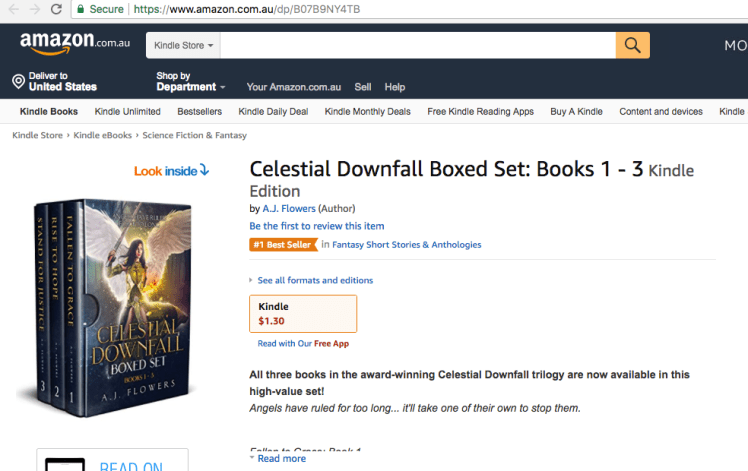
Task: Expand the Shop by Department menu
Action: 190,87
